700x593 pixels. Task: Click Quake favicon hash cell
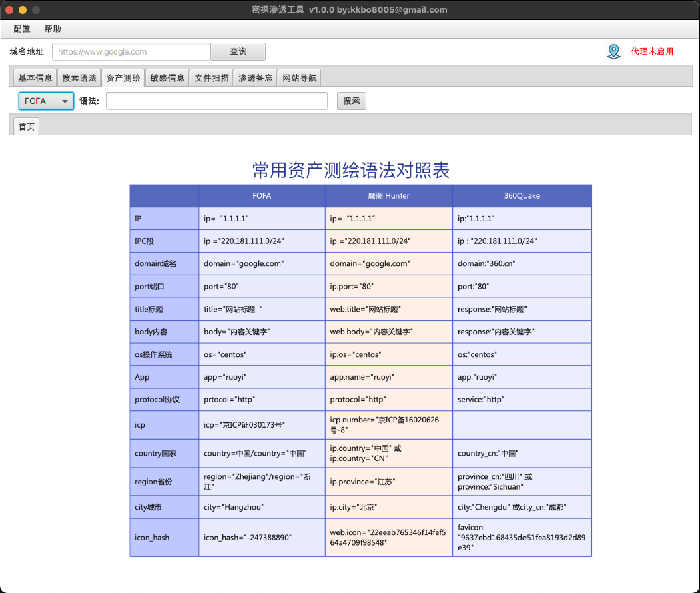[x=521, y=538]
